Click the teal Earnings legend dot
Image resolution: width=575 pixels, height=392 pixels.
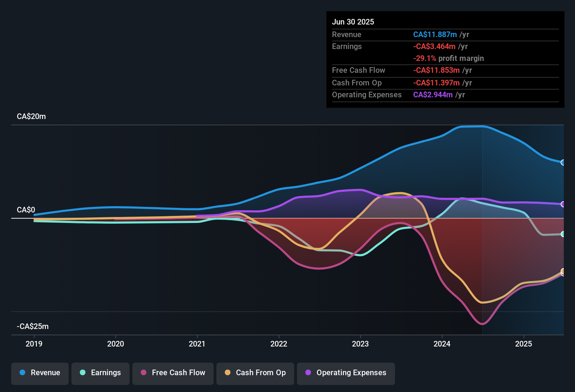pos(82,373)
